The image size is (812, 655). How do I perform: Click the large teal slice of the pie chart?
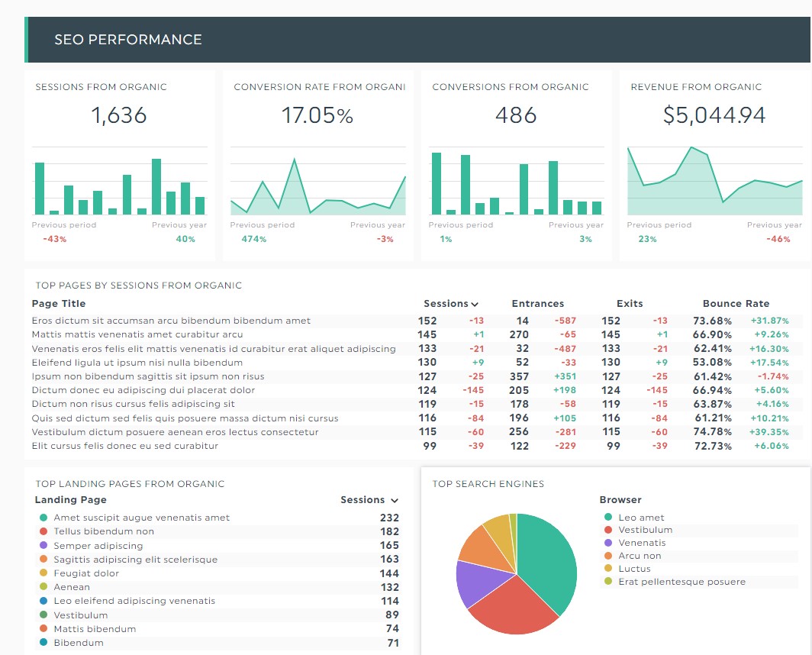pyautogui.click(x=549, y=560)
